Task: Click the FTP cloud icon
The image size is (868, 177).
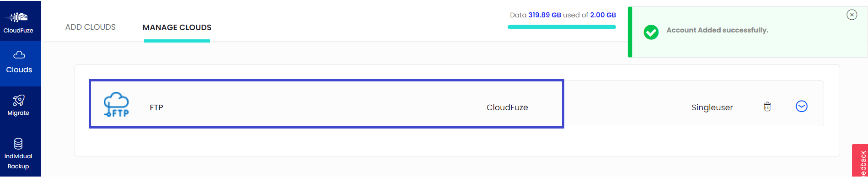Action: [x=117, y=104]
